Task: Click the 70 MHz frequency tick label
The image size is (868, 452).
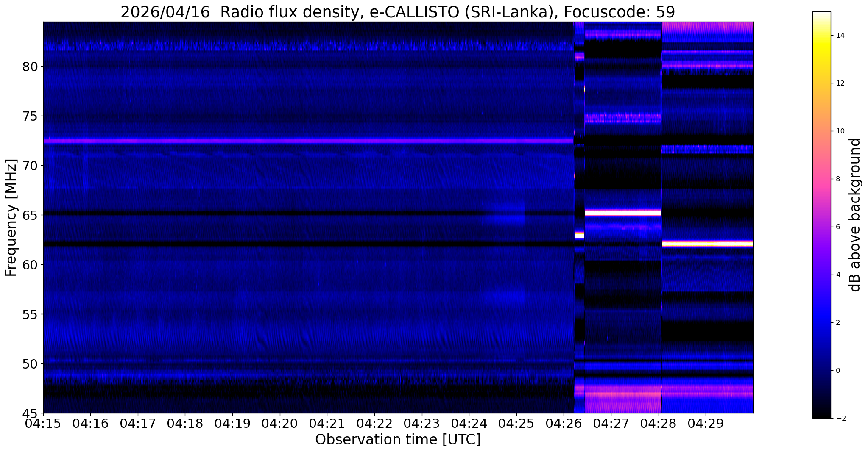Action: click(31, 166)
